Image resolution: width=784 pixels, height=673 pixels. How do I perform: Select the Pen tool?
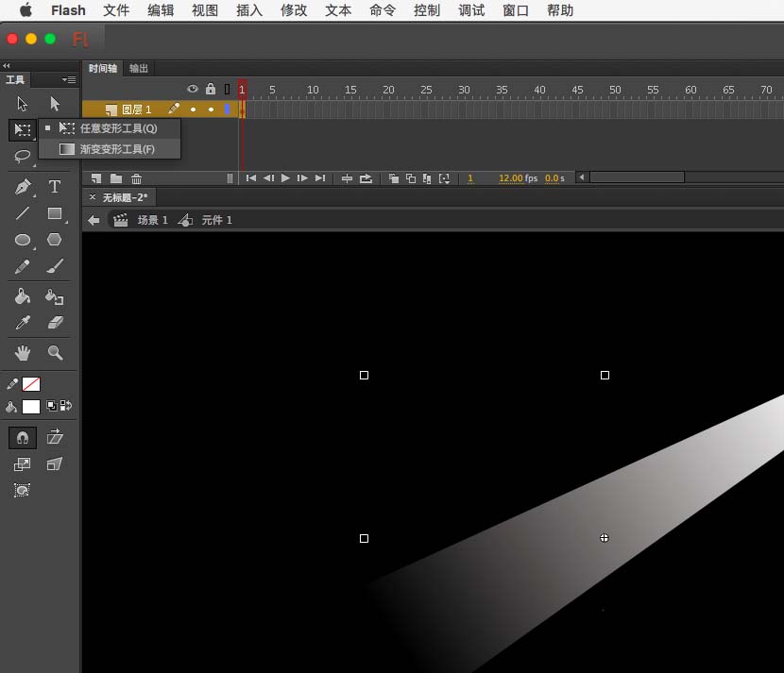23,187
